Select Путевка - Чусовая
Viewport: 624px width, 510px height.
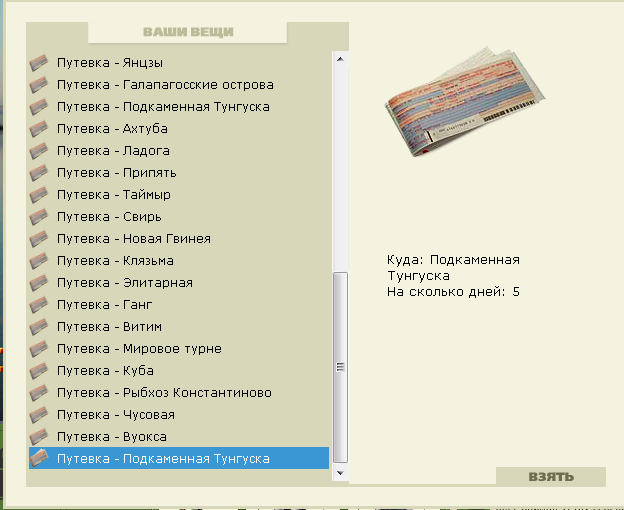click(179, 415)
